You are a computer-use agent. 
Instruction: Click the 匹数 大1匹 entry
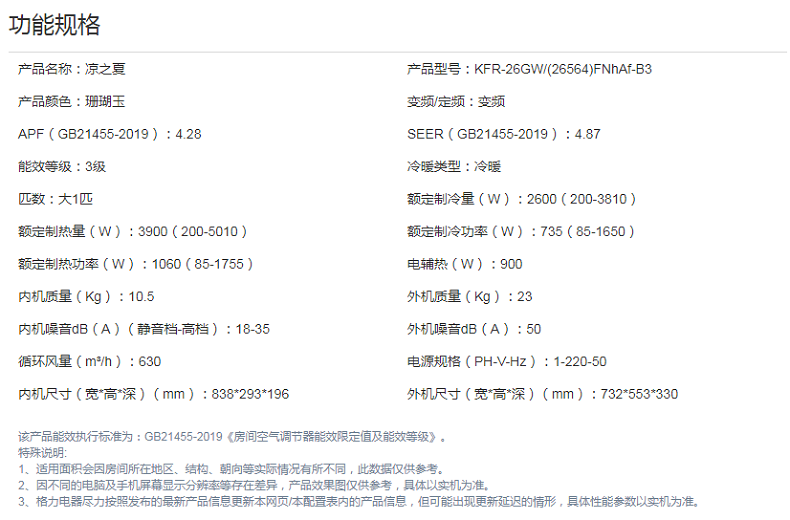tap(56, 199)
